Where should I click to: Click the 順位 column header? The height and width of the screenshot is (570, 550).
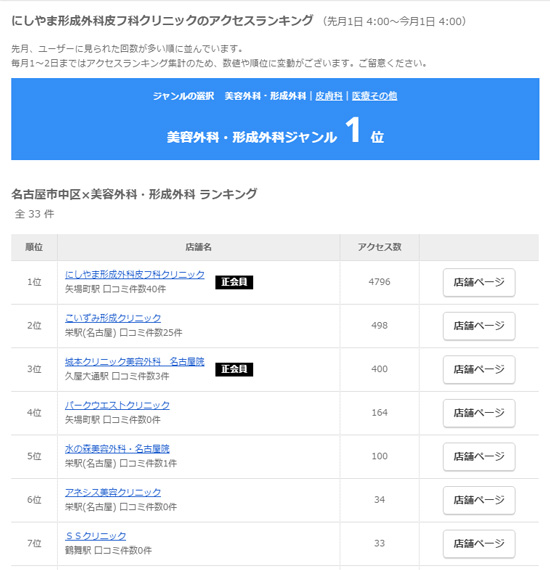point(34,247)
